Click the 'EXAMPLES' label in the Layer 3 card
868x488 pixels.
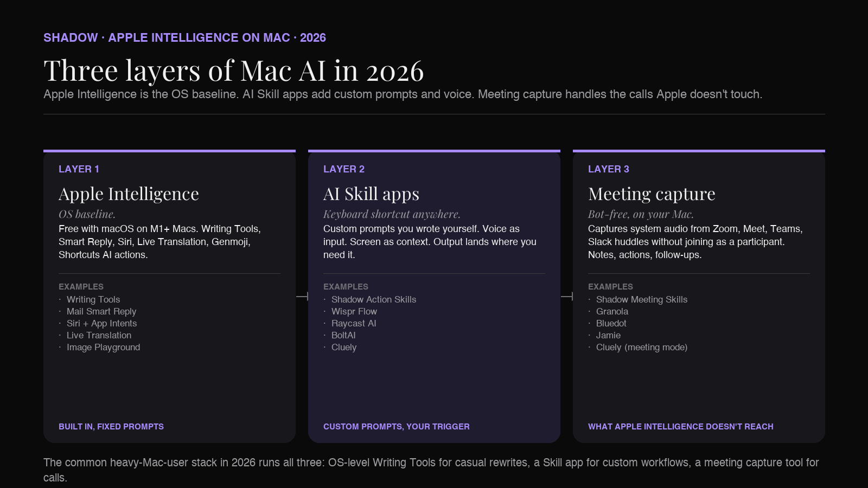coord(610,287)
